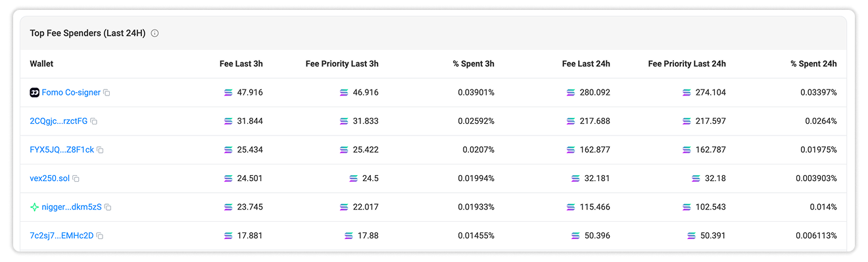Viewport: 868px width, 262px height.
Task: Click the % Spent 24h column header
Action: click(814, 64)
